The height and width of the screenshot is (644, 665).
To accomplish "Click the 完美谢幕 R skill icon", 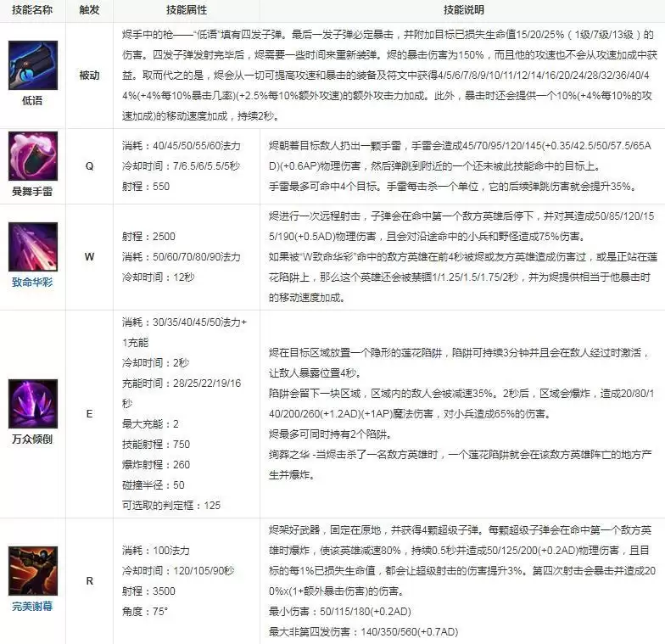I will click(x=33, y=571).
